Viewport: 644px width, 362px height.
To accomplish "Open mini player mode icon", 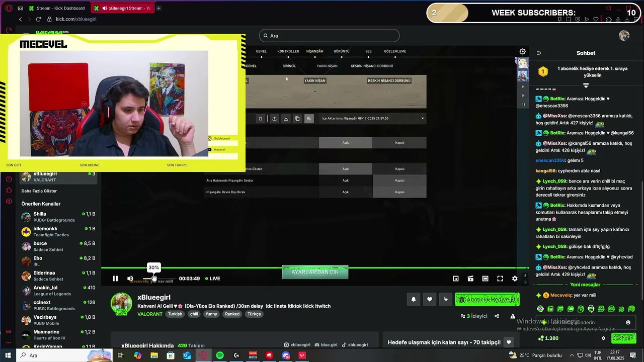I will pyautogui.click(x=456, y=279).
